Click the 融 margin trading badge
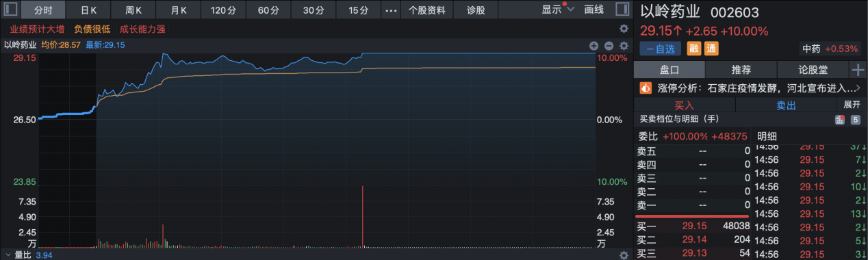868x260 pixels. 694,49
